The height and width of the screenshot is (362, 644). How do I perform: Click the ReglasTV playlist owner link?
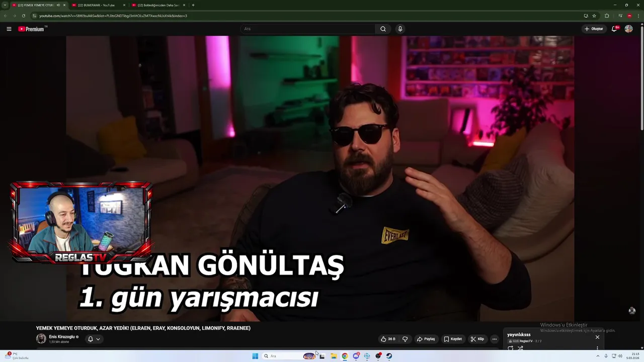coord(526,341)
